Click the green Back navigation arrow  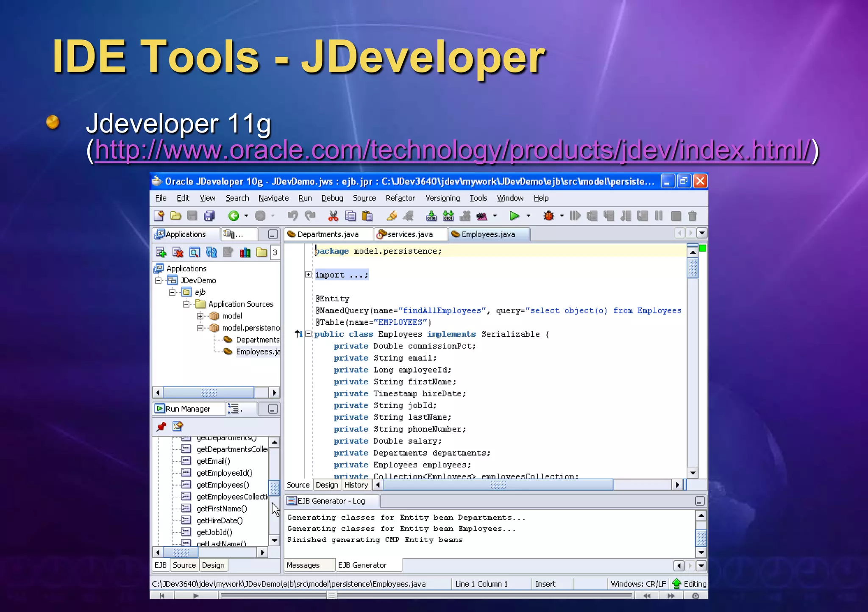(x=234, y=216)
